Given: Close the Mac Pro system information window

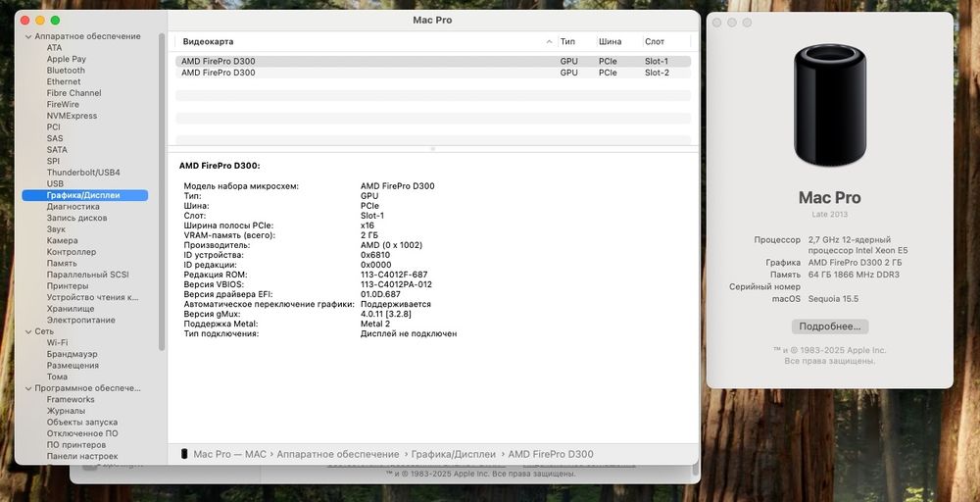Looking at the screenshot, I should (25, 21).
